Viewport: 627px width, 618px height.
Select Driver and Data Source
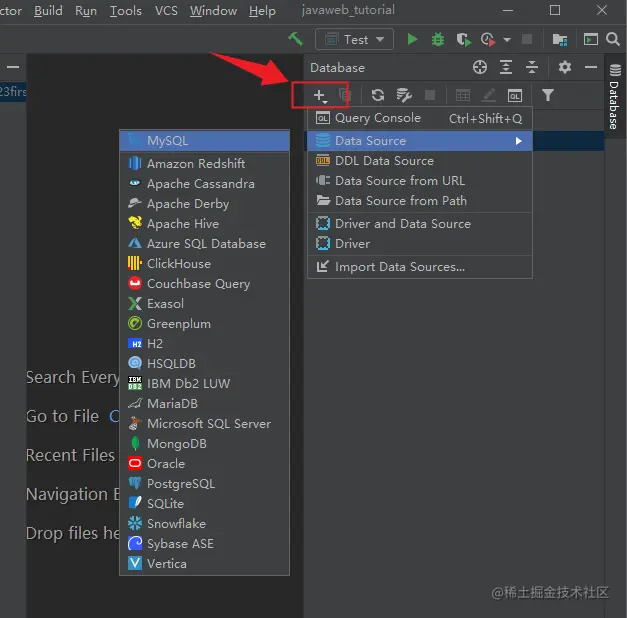point(420,224)
